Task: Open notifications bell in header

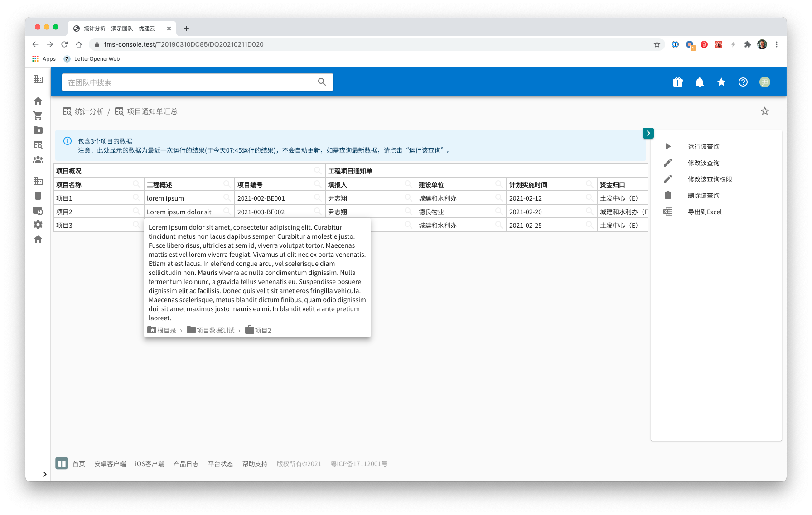Action: point(699,82)
